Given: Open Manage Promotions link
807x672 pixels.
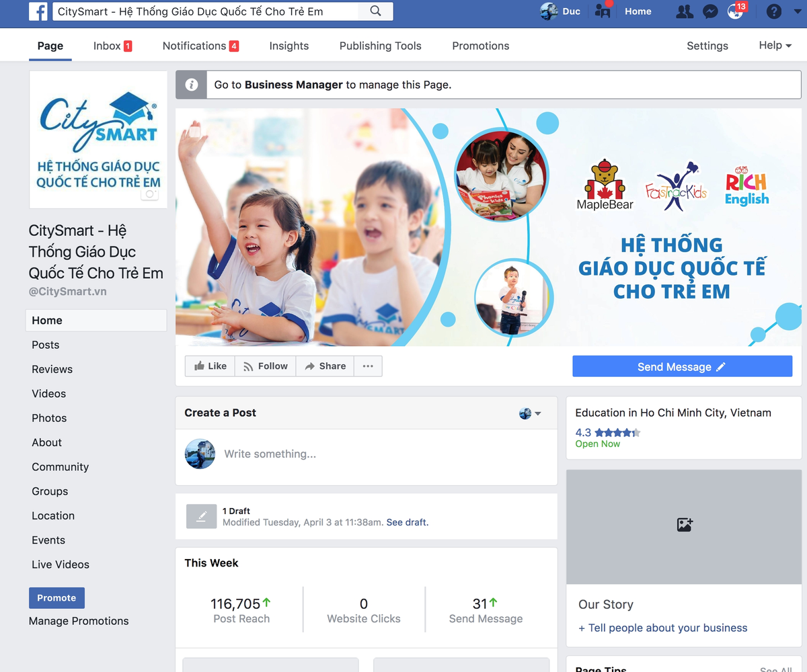Looking at the screenshot, I should (79, 621).
